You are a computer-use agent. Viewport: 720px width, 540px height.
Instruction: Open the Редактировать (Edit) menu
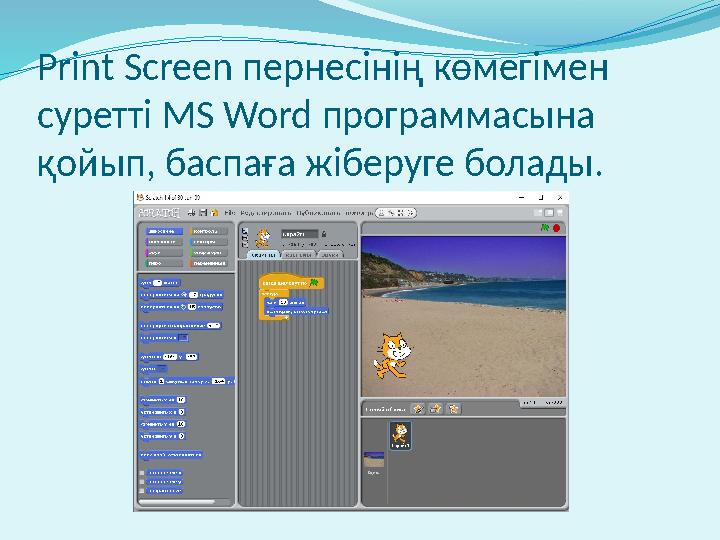[266, 213]
